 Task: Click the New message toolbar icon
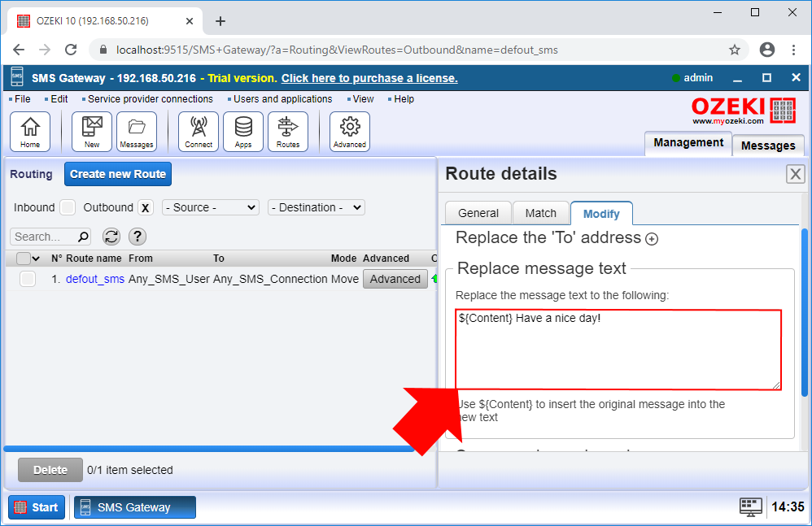(x=92, y=132)
